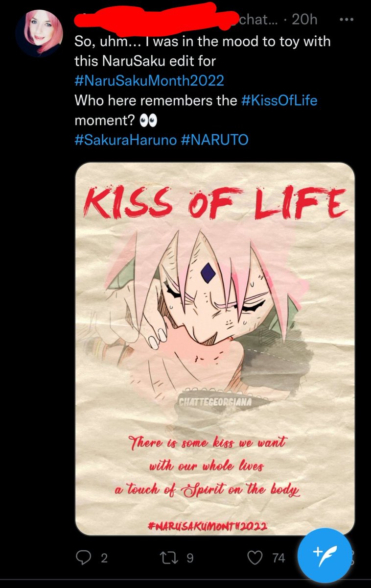View the 2 replies count

point(104,558)
